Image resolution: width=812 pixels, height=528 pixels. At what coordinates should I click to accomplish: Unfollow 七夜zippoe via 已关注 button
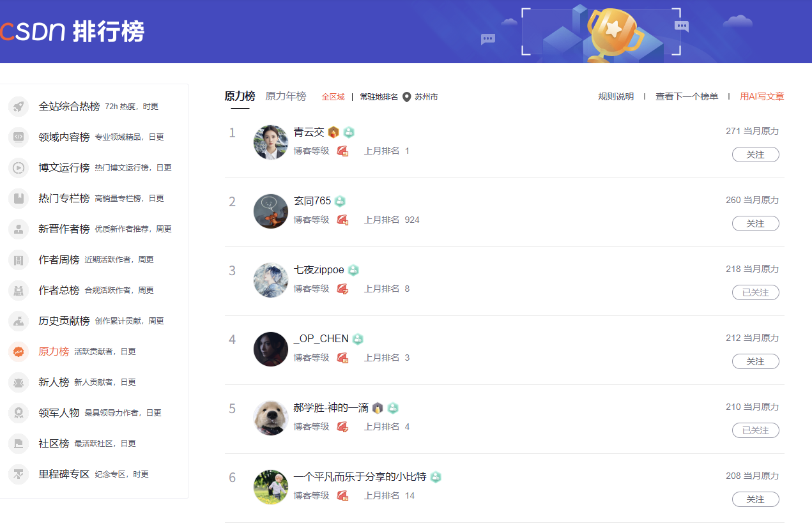pos(755,292)
